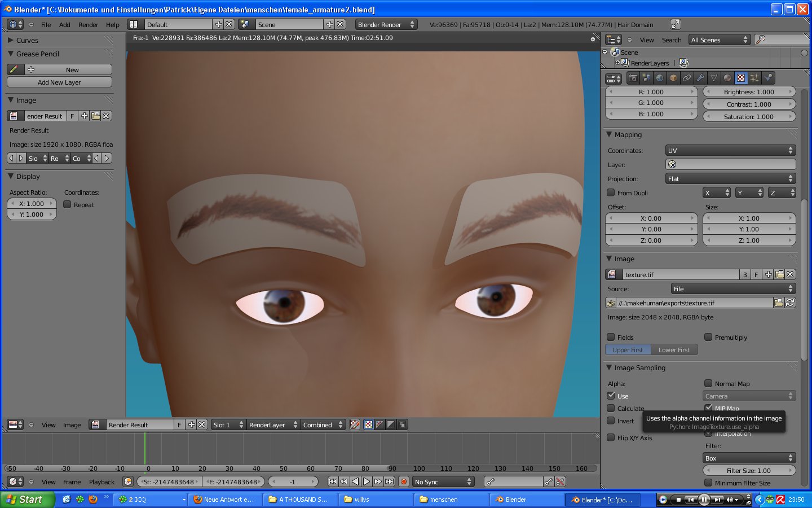Delete the Default screen layout
Screen dimensions: 812x508
point(229,24)
